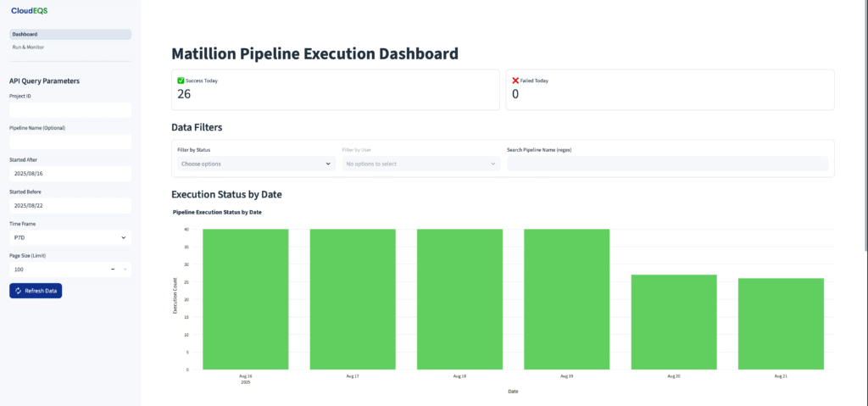This screenshot has width=868, height=406.
Task: Click the Refresh Data button
Action: pos(36,291)
